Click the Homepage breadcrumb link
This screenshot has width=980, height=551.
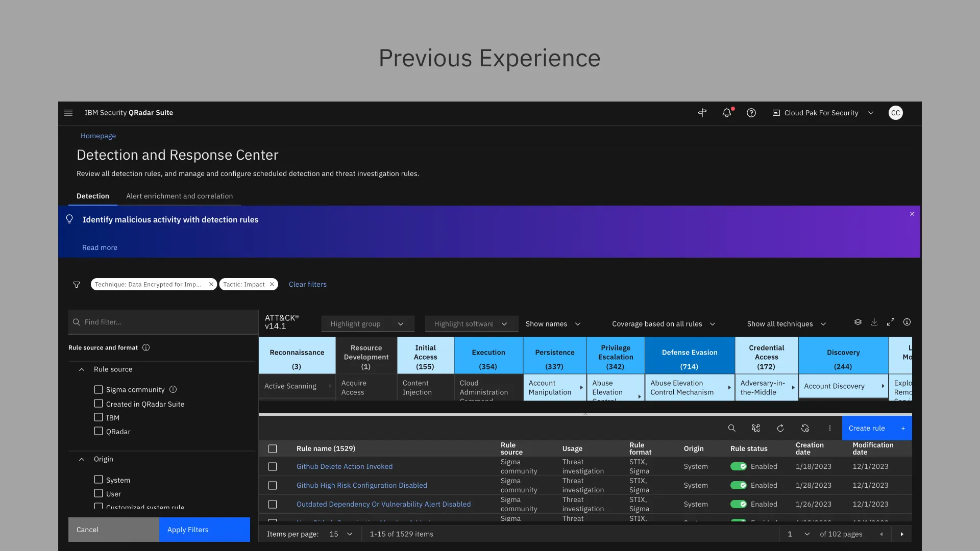pos(98,136)
